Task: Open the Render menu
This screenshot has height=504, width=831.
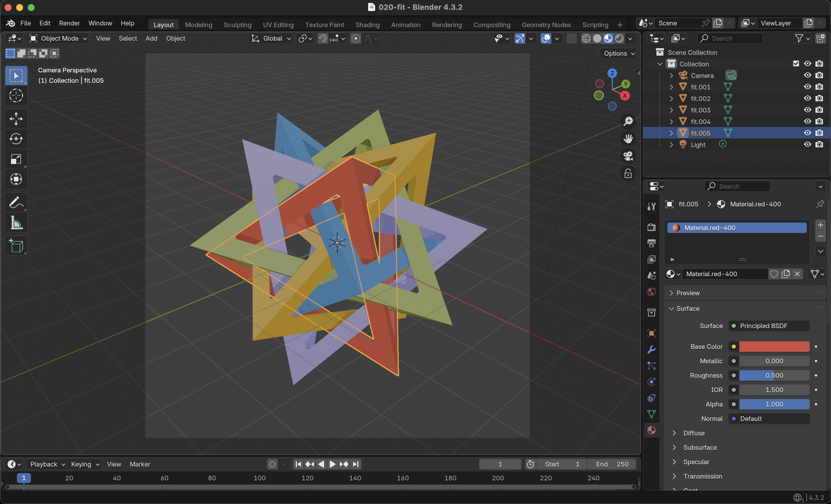Action: [x=69, y=23]
